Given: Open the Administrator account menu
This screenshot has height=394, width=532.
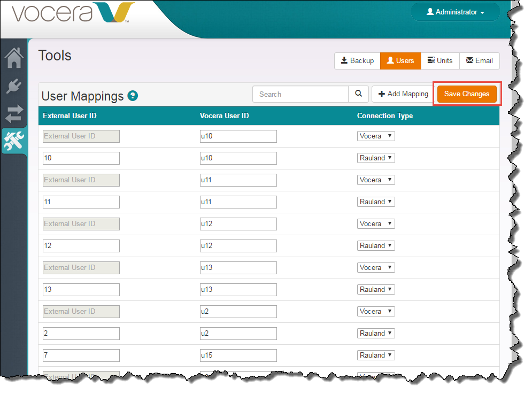Looking at the screenshot, I should pyautogui.click(x=456, y=12).
